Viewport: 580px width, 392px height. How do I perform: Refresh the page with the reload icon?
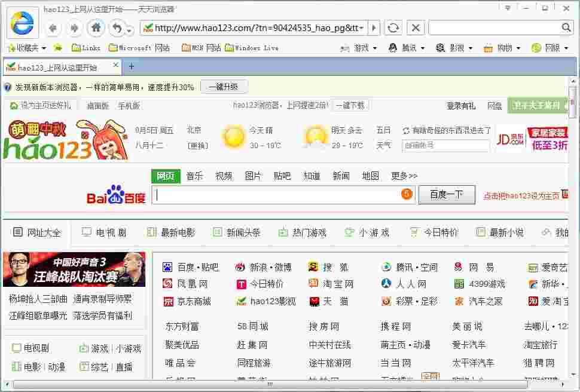coord(393,27)
